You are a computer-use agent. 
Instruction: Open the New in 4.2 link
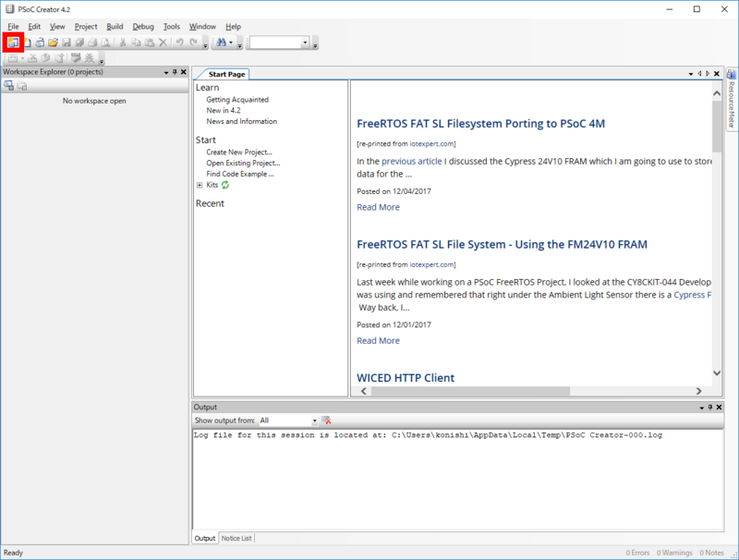pos(224,110)
